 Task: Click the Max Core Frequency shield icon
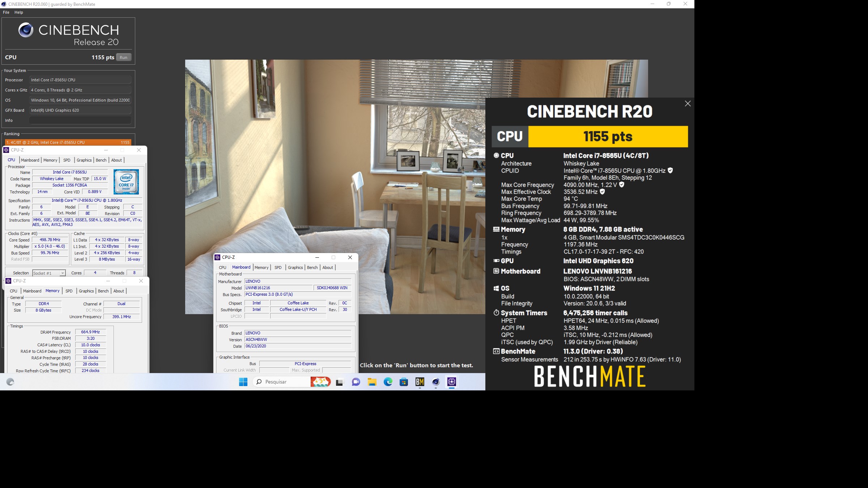622,184
